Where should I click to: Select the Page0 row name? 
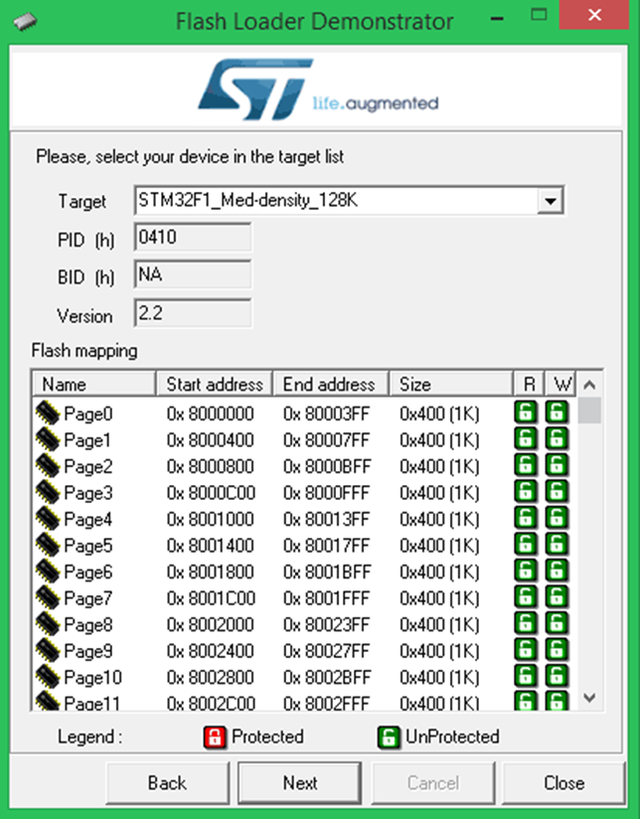pyautogui.click(x=88, y=414)
